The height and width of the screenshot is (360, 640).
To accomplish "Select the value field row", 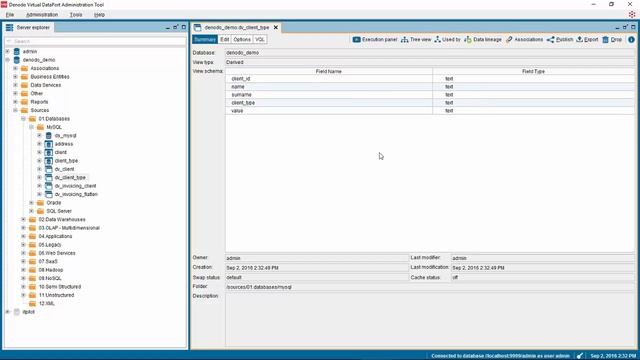I will 430,111.
